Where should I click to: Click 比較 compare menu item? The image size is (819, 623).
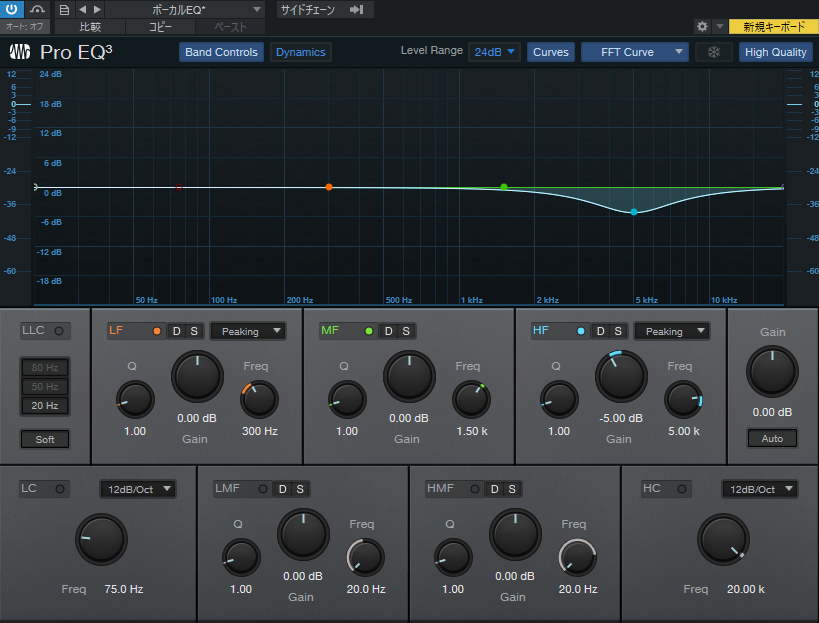tap(90, 27)
